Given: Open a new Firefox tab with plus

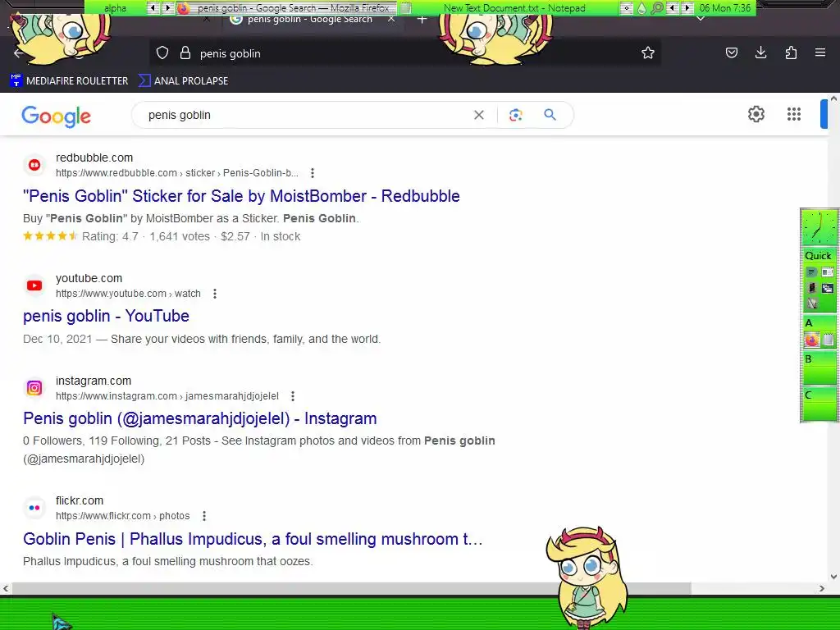Looking at the screenshot, I should coord(422,20).
